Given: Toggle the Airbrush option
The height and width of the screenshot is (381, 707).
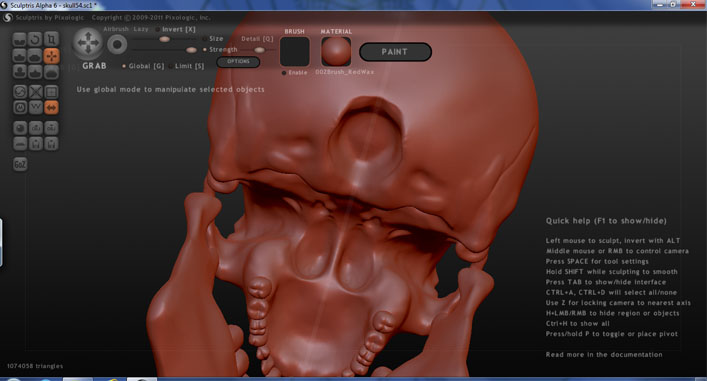Looking at the screenshot, I should (x=115, y=29).
